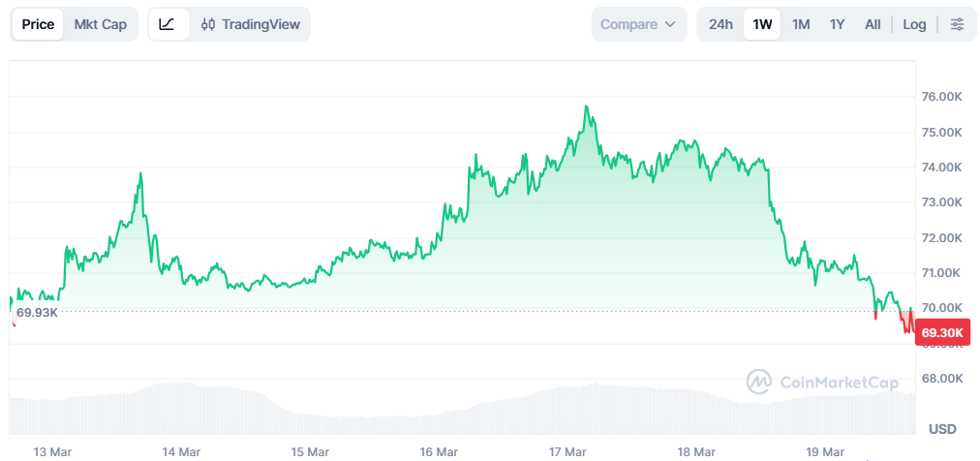Select the Price view toggle
This screenshot has width=980, height=461.
coord(38,24)
